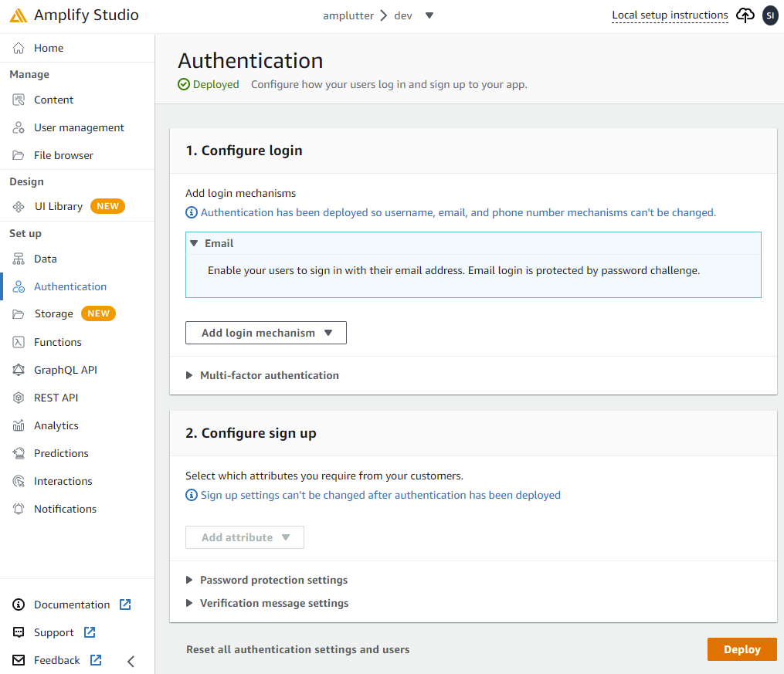
Task: Click the Storage folder icon
Action: click(x=19, y=313)
